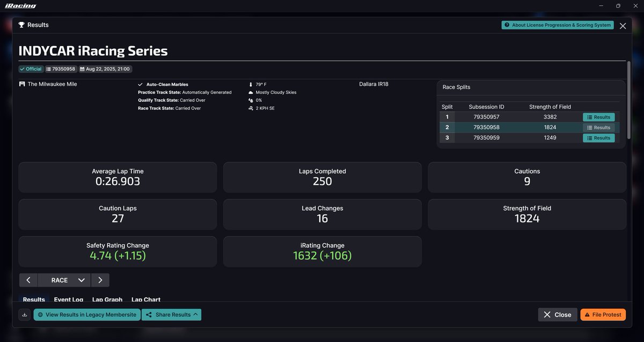Click the Cautions card
The image size is (644, 342).
point(527,177)
